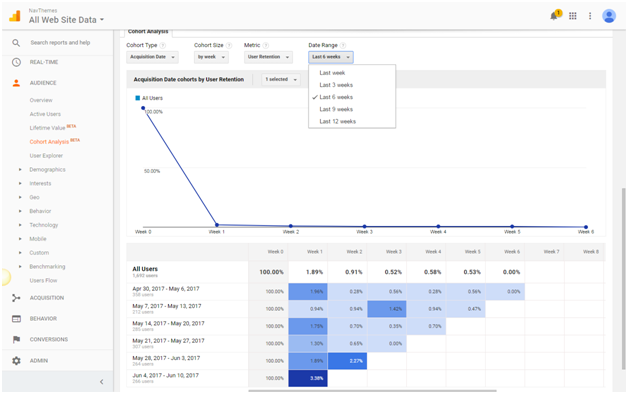This screenshot has width=628, height=394.
Task: Click the Search reports and help field
Action: [x=60, y=42]
